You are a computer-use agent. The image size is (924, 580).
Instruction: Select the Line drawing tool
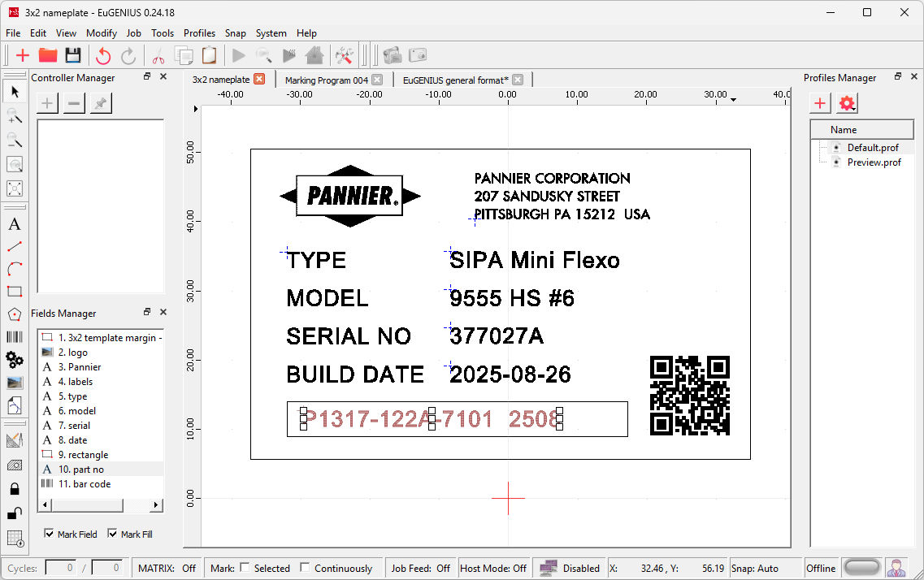click(15, 247)
